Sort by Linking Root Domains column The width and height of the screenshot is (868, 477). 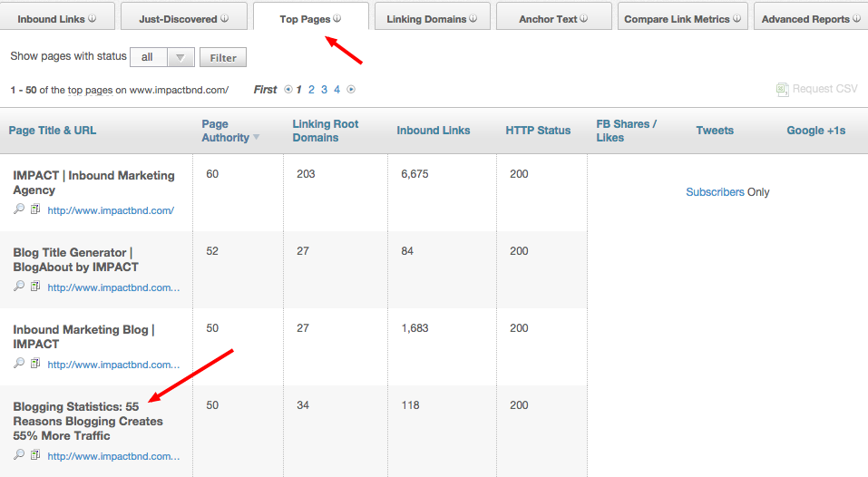click(326, 131)
